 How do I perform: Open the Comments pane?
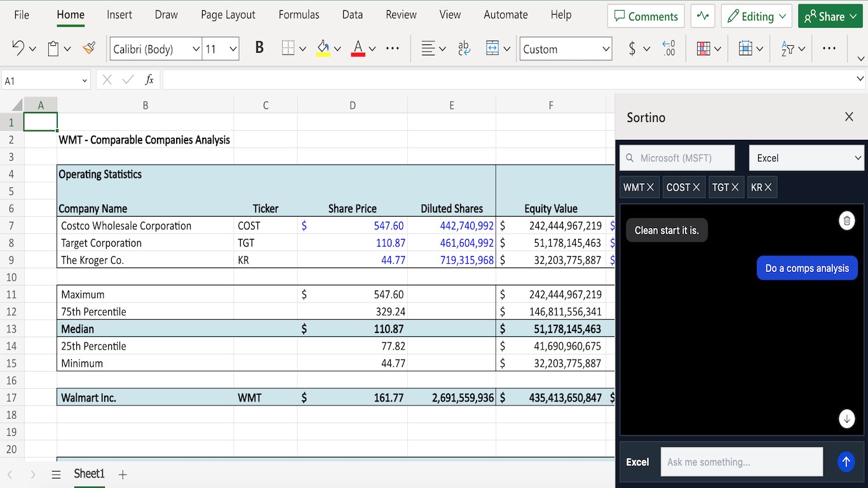[646, 17]
